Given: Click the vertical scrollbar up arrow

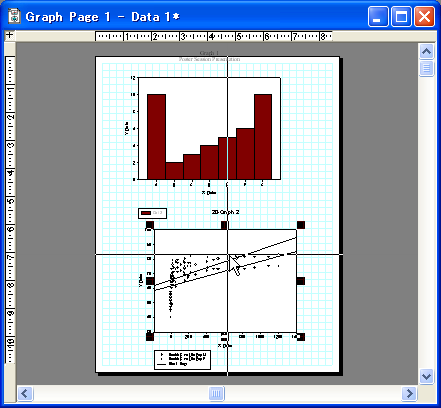Looking at the screenshot, I should [426, 52].
